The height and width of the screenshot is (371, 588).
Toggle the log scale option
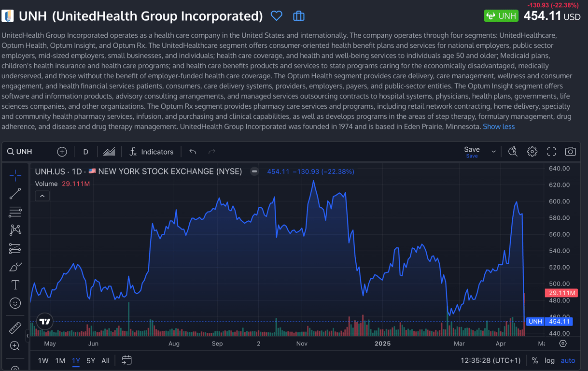(549, 360)
